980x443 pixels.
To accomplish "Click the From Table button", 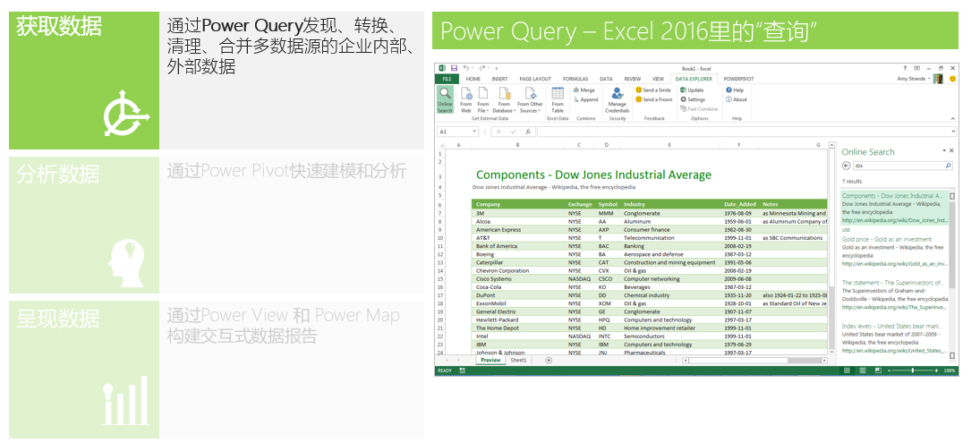I will pyautogui.click(x=558, y=100).
